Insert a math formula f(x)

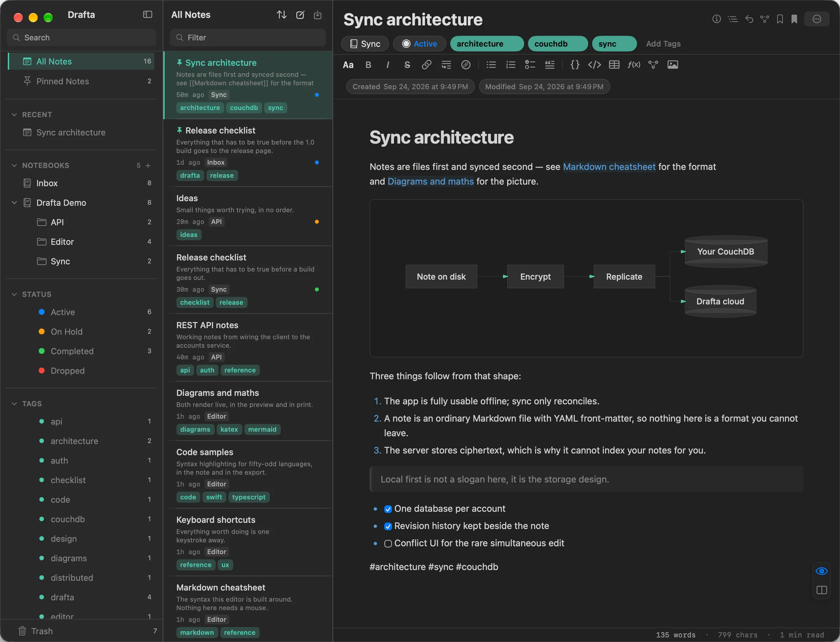[633, 65]
